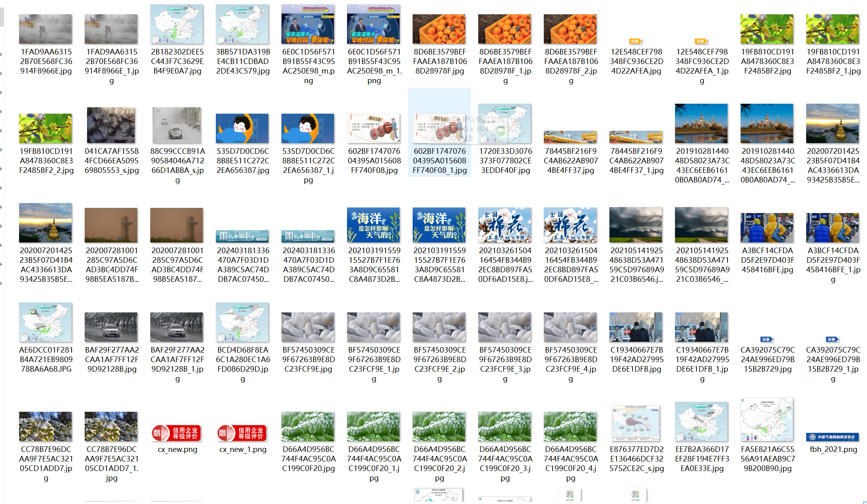Viewport: 867px width, 504px height.
Task: Select the 041CA7AF1558...69805553_s.jpg frost photo
Action: click(111, 125)
